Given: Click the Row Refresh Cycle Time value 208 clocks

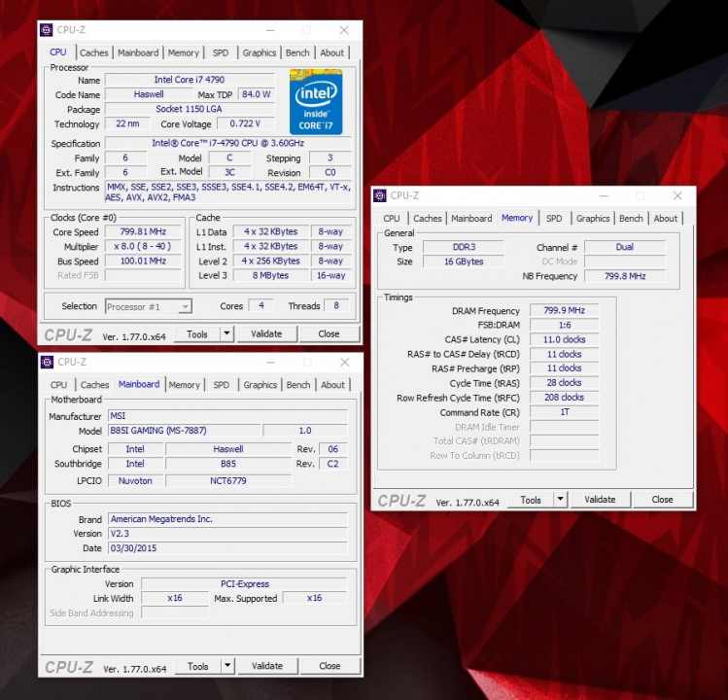Looking at the screenshot, I should (564, 398).
